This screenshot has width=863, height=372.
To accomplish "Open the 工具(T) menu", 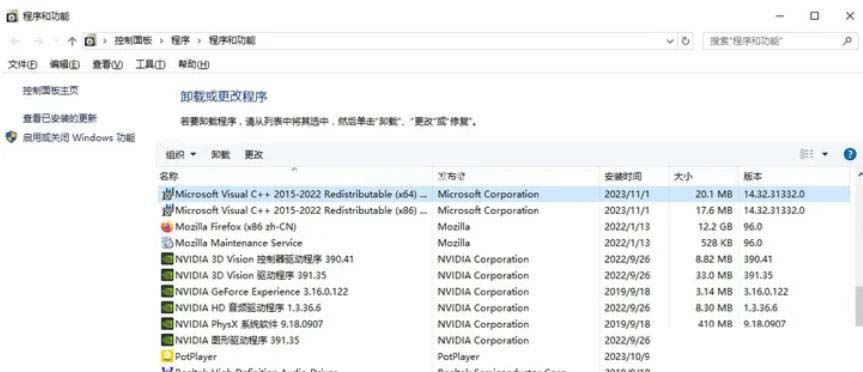I will point(150,64).
